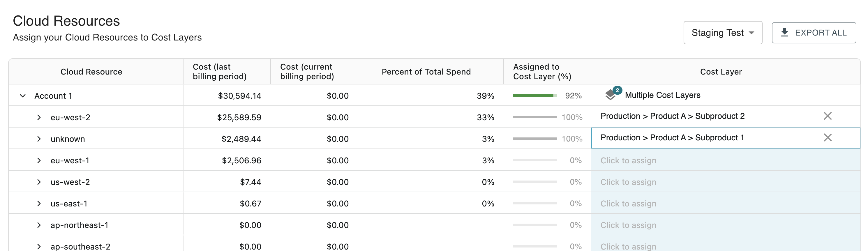Click the Cost Layer column header

tap(721, 72)
